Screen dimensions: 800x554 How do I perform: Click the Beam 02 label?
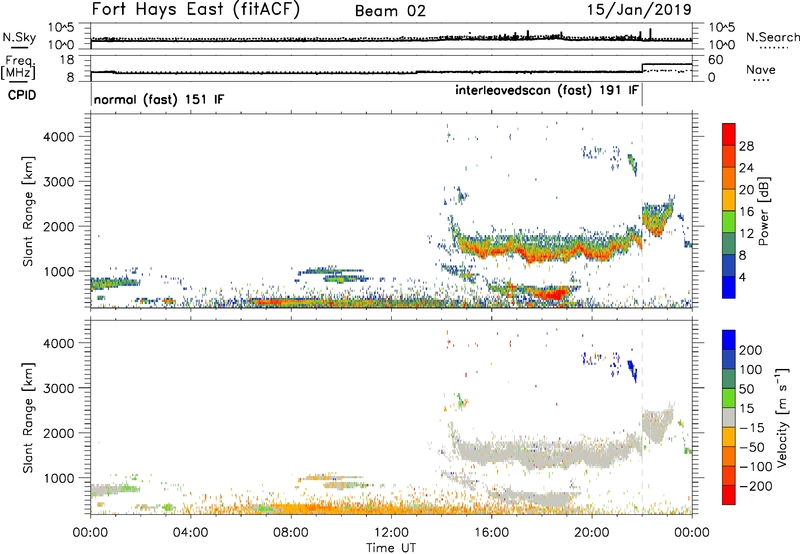[390, 11]
